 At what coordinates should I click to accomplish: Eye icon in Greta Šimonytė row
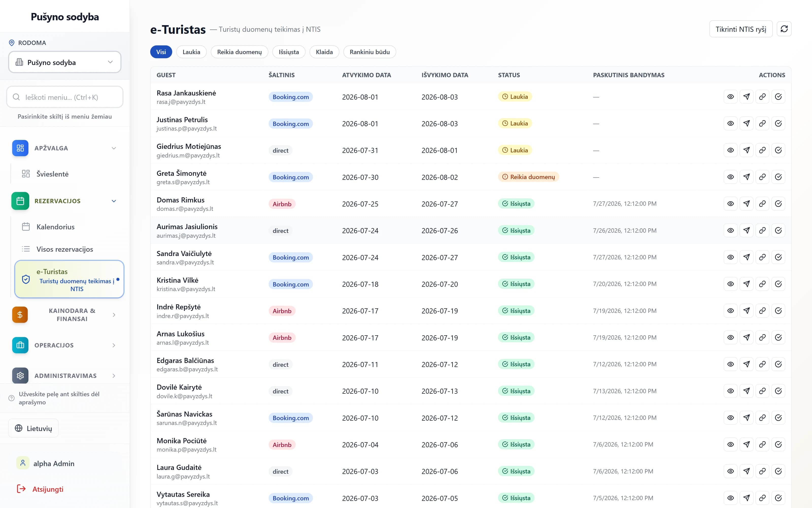coord(731,177)
